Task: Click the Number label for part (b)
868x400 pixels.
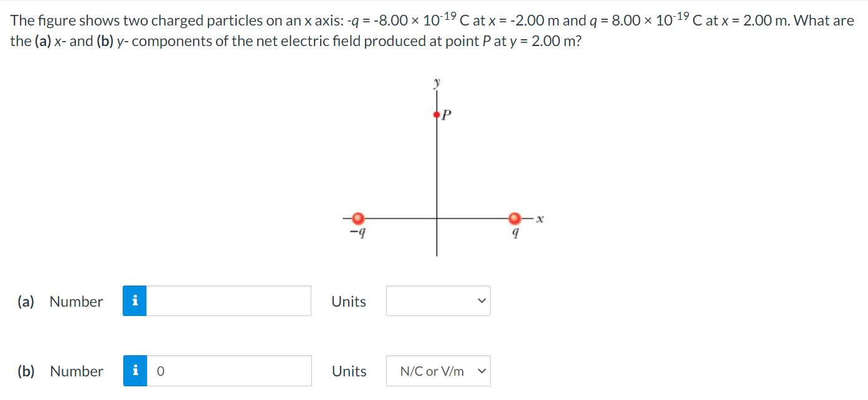Action: (76, 371)
